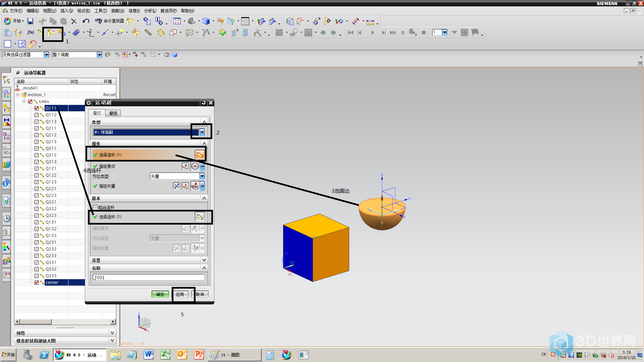Click the 取消 button
The height and width of the screenshot is (362, 644).
coord(200,294)
